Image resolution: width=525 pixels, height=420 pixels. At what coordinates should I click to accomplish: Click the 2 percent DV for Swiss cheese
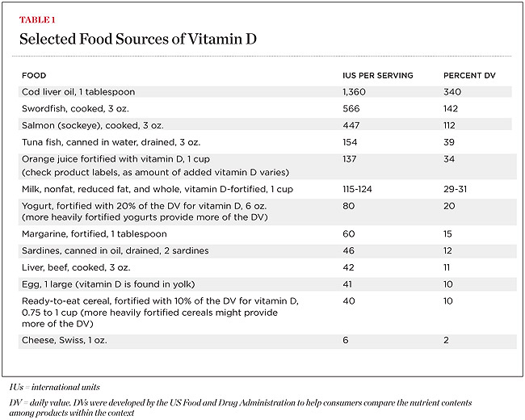point(447,341)
